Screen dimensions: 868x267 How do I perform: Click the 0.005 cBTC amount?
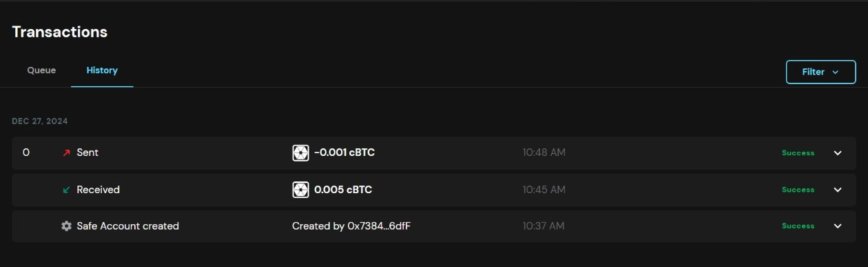343,190
